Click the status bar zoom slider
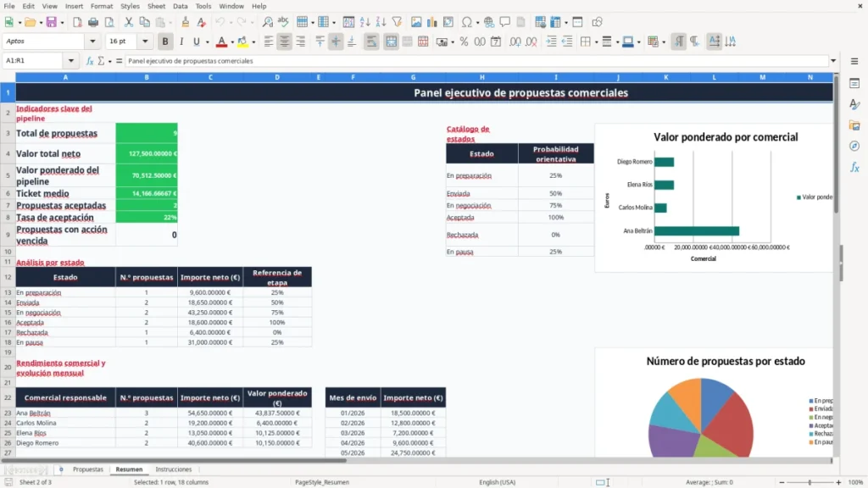The height and width of the screenshot is (488, 868). (x=810, y=482)
